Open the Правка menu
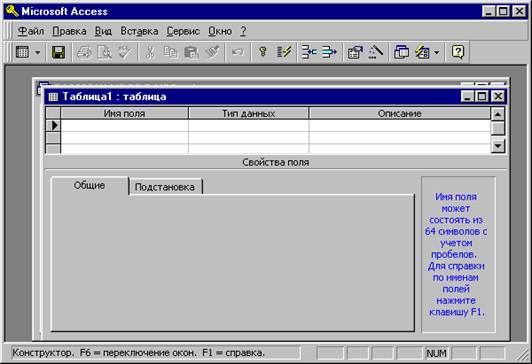 click(69, 31)
